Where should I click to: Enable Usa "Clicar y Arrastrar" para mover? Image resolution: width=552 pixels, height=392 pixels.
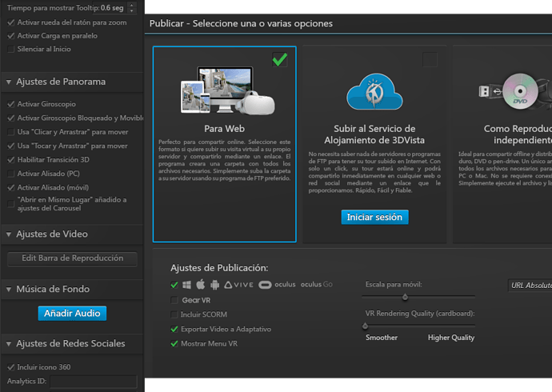(11, 132)
